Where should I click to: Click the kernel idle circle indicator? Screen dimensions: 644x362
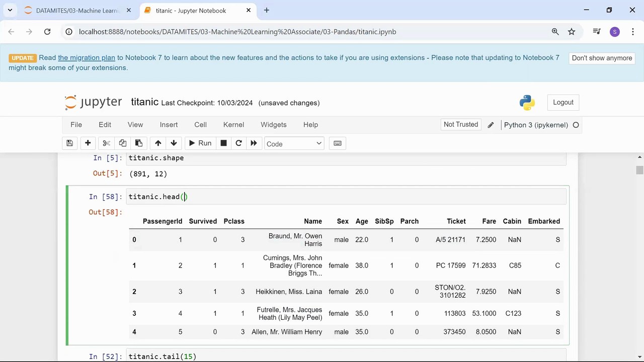tap(576, 125)
